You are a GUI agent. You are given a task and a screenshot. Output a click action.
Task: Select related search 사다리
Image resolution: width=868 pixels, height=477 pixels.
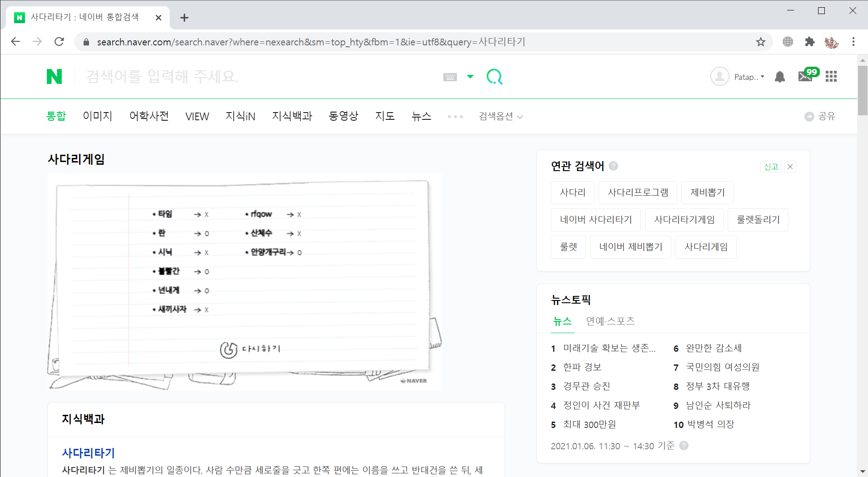point(572,192)
